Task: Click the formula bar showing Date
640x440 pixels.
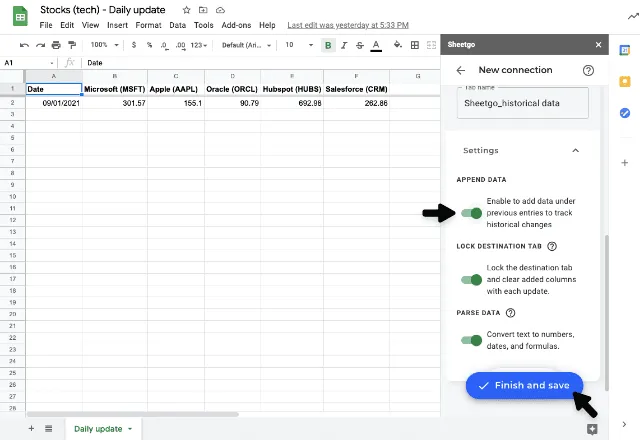Action: pyautogui.click(x=261, y=63)
